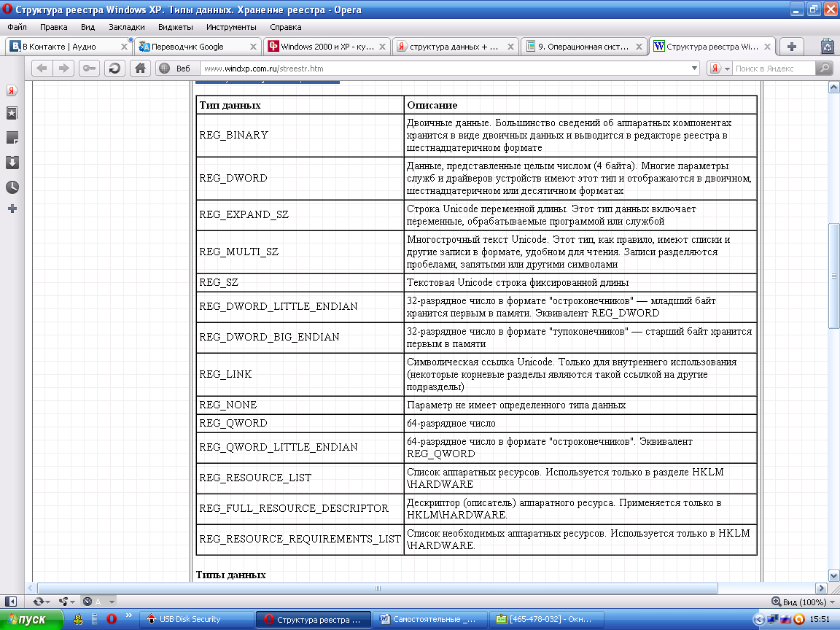Switch to the Переводчик Google tab
This screenshot has height=630, width=840.
pos(198,47)
